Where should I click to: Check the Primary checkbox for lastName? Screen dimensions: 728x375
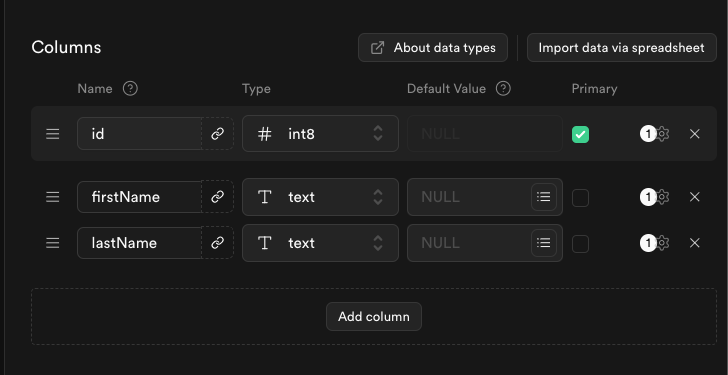tap(580, 244)
